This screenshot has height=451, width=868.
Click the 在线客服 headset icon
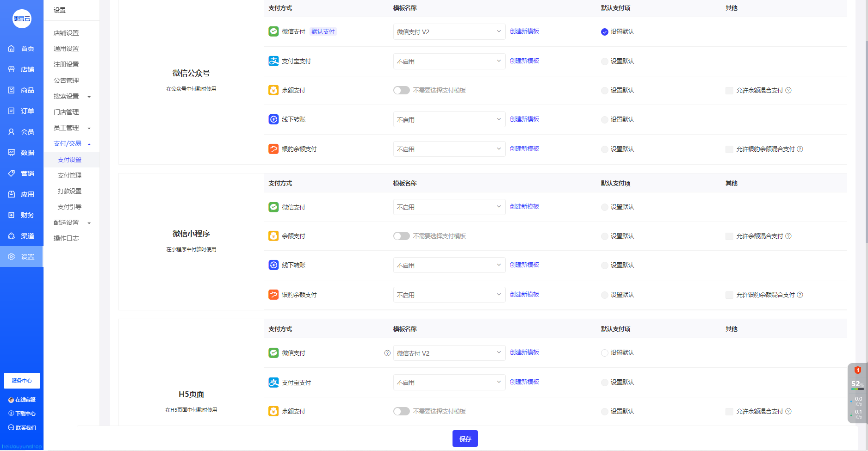pyautogui.click(x=11, y=400)
